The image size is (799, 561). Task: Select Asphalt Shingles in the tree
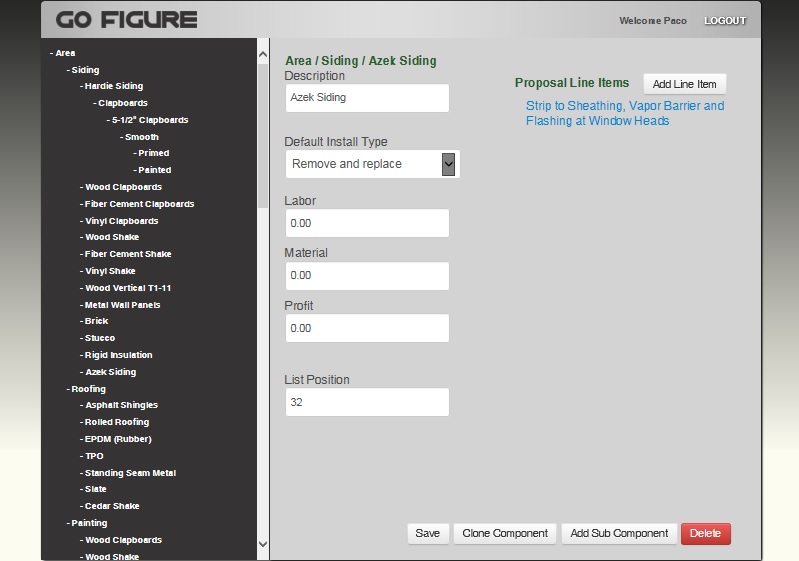click(x=121, y=405)
